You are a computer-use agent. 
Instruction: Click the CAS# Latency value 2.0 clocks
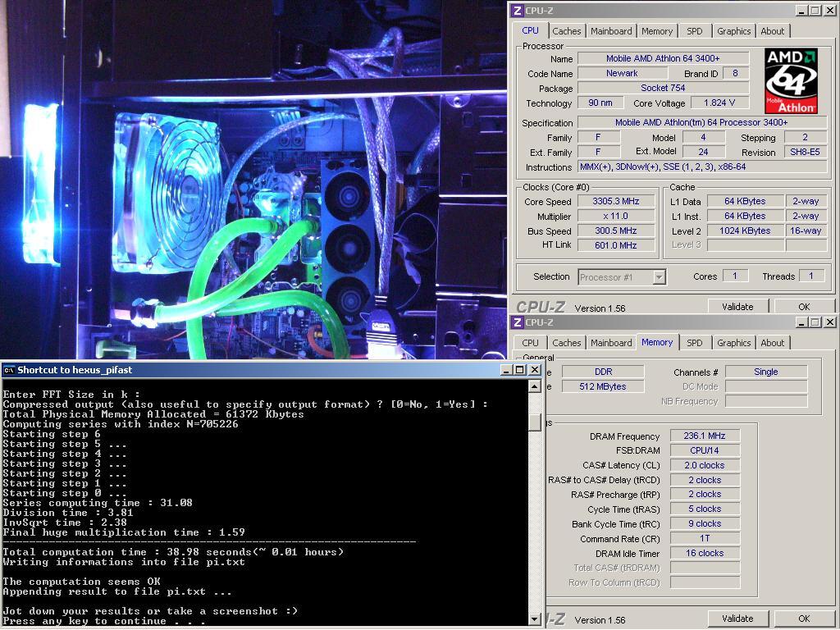(x=705, y=466)
